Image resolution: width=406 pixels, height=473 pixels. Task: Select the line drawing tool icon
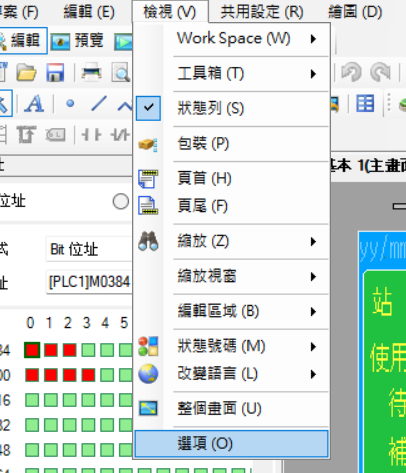[99, 104]
